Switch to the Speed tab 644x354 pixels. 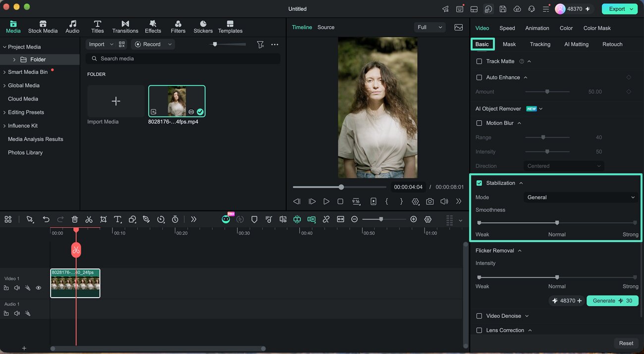pos(507,28)
